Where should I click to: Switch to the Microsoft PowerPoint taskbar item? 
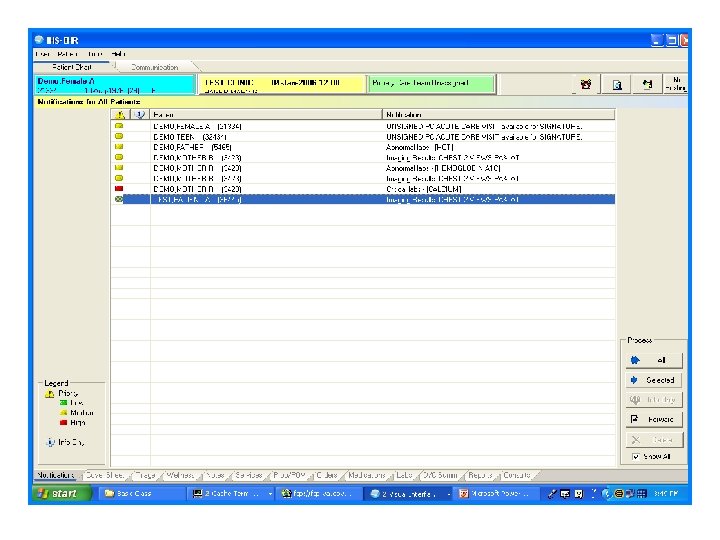(x=498, y=494)
